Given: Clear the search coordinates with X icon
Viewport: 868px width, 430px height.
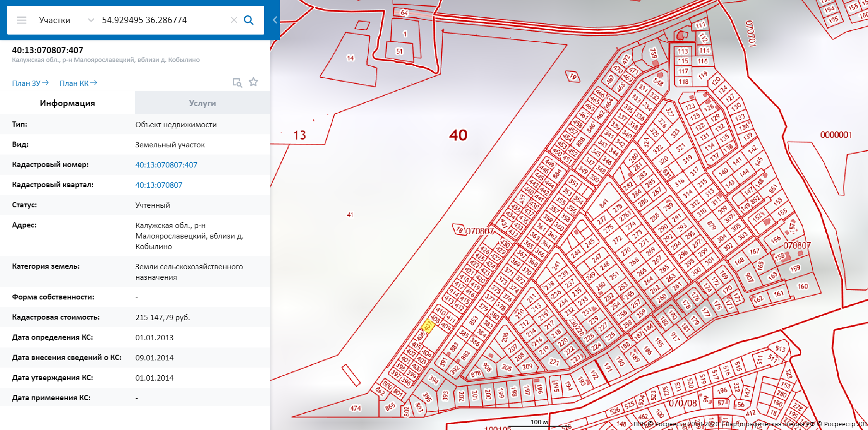Looking at the screenshot, I should 234,20.
